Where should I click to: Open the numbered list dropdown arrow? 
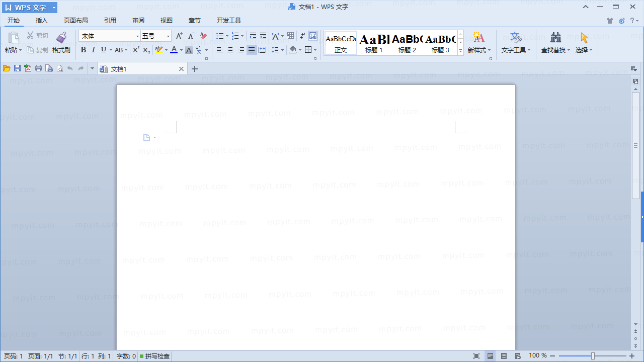[x=242, y=36]
